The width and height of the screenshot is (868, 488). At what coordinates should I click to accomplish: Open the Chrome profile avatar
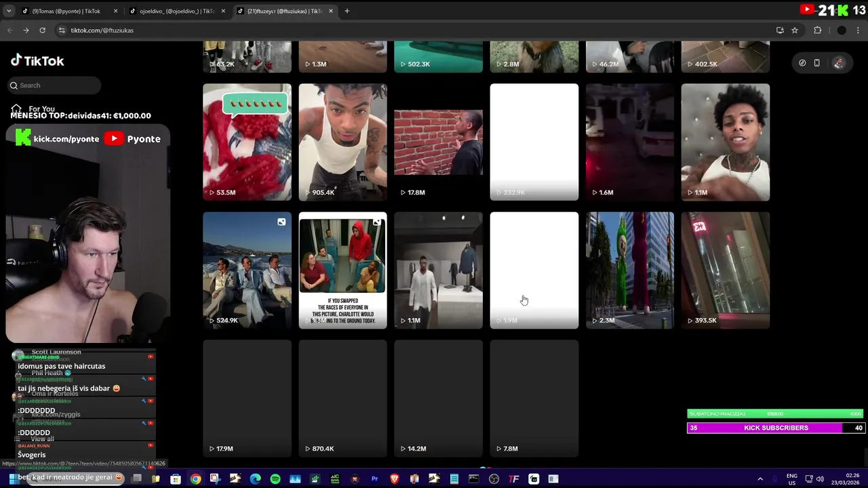[842, 30]
